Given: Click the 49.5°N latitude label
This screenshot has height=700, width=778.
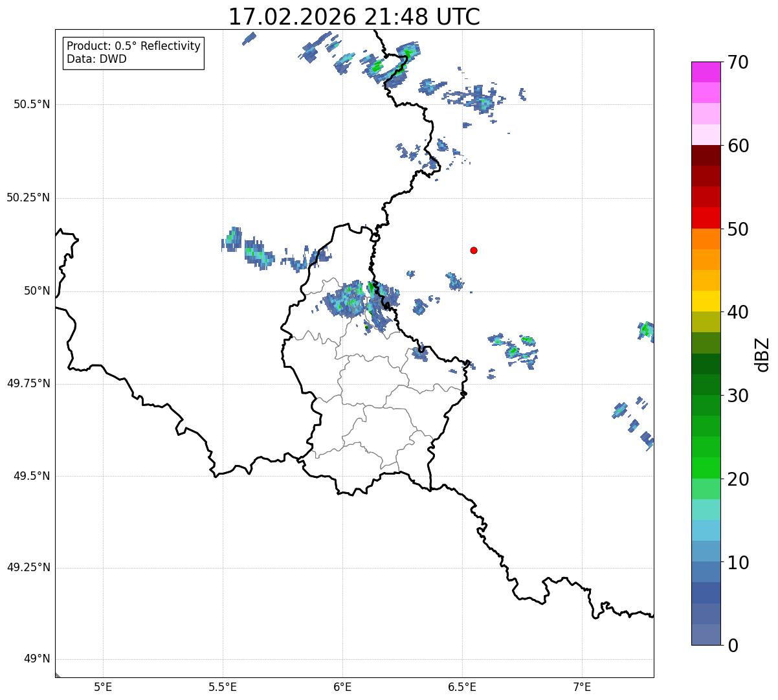Looking at the screenshot, I should click(x=31, y=476).
